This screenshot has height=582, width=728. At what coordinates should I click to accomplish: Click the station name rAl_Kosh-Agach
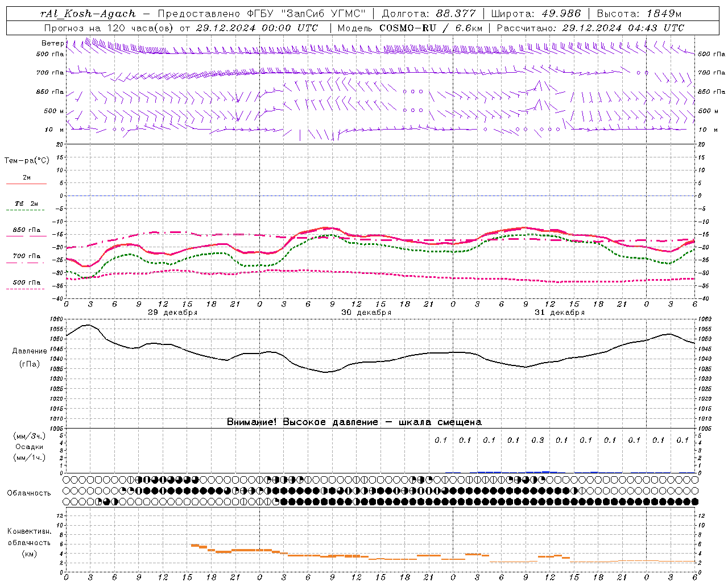pyautogui.click(x=88, y=14)
